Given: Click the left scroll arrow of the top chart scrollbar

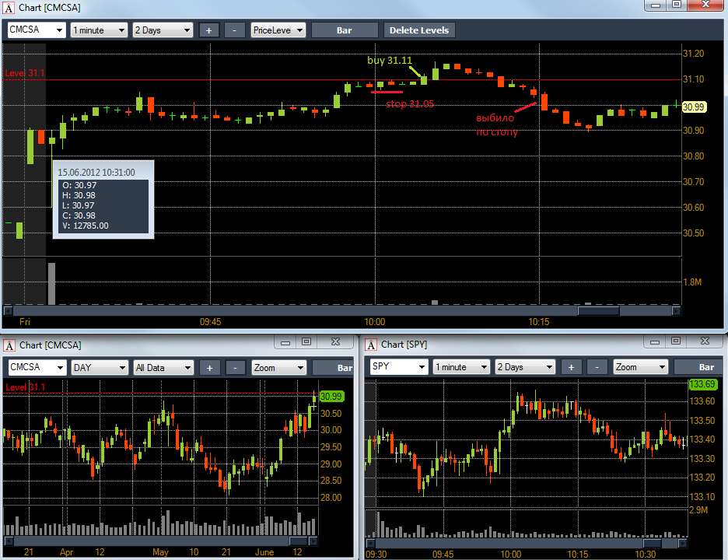Looking at the screenshot, I should click(x=8, y=310).
